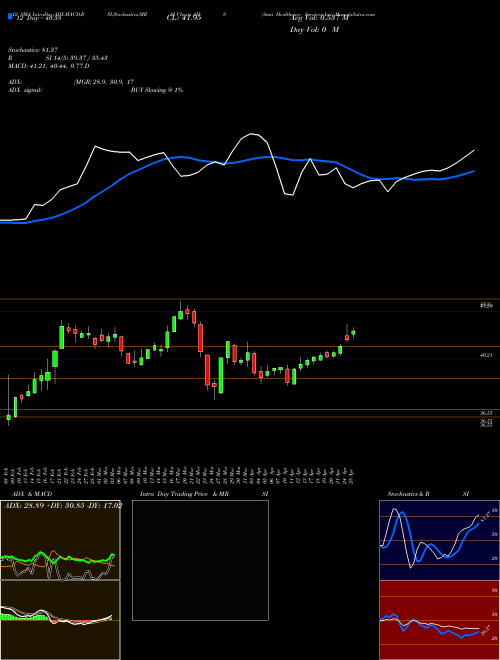The image size is (500, 660).
Task: Click the MACD: 41.21, 40.44, 0.77 line
Action: (x=49, y=66)
